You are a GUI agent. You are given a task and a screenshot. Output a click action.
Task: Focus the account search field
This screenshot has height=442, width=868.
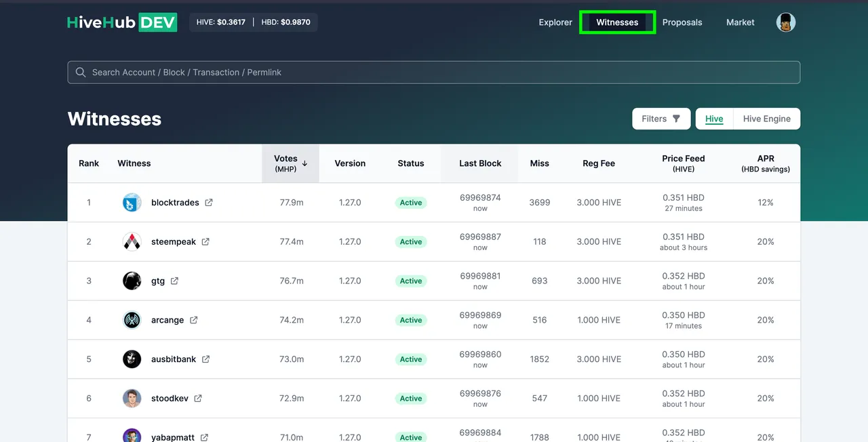[434, 73]
